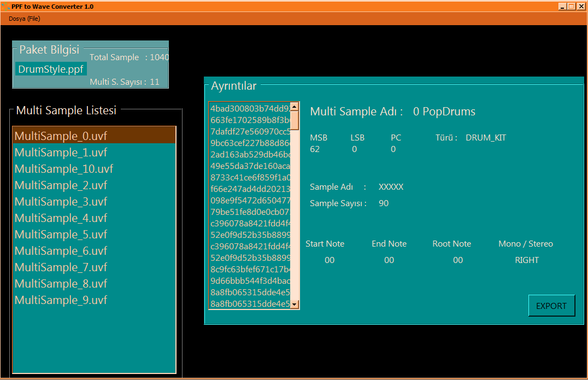This screenshot has width=588, height=380.
Task: Click the application icon in title bar
Action: (x=5, y=6)
